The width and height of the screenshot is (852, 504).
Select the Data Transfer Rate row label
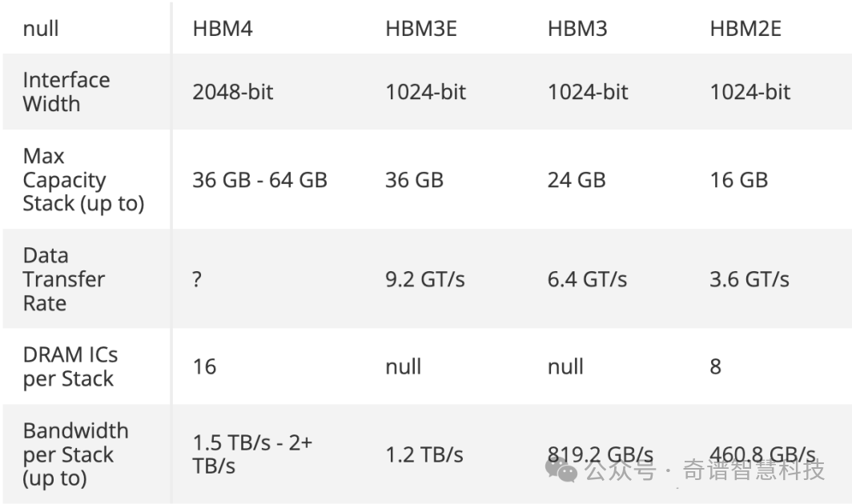coord(63,278)
